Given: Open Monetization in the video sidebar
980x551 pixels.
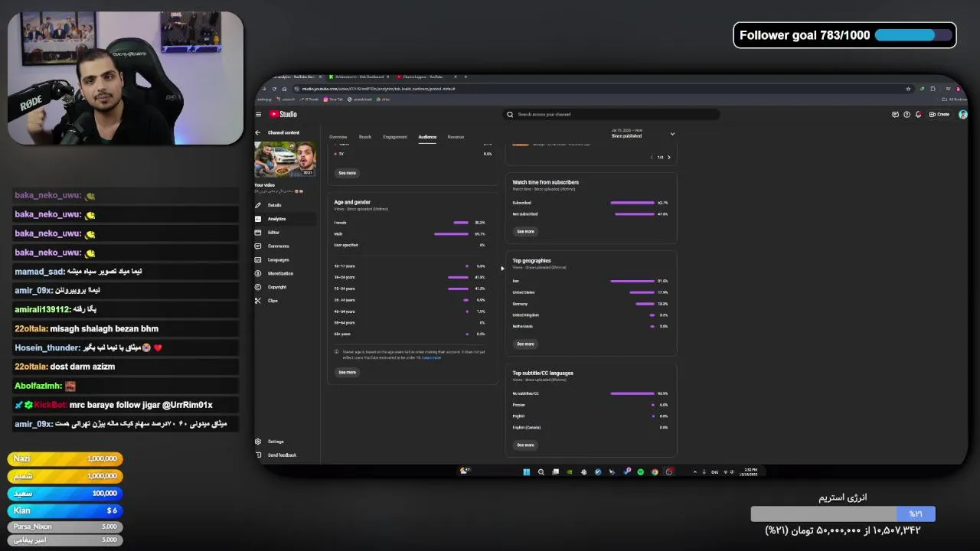Looking at the screenshot, I should pos(280,273).
